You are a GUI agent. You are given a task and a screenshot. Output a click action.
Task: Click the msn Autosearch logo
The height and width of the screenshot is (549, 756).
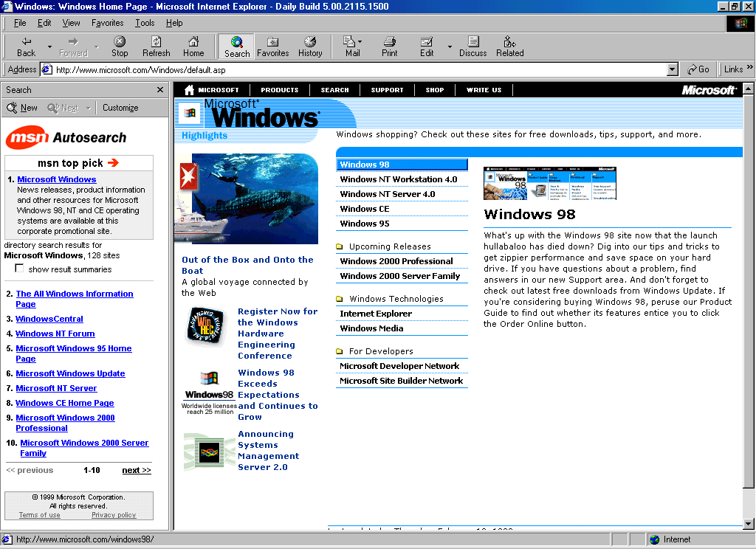tap(66, 138)
